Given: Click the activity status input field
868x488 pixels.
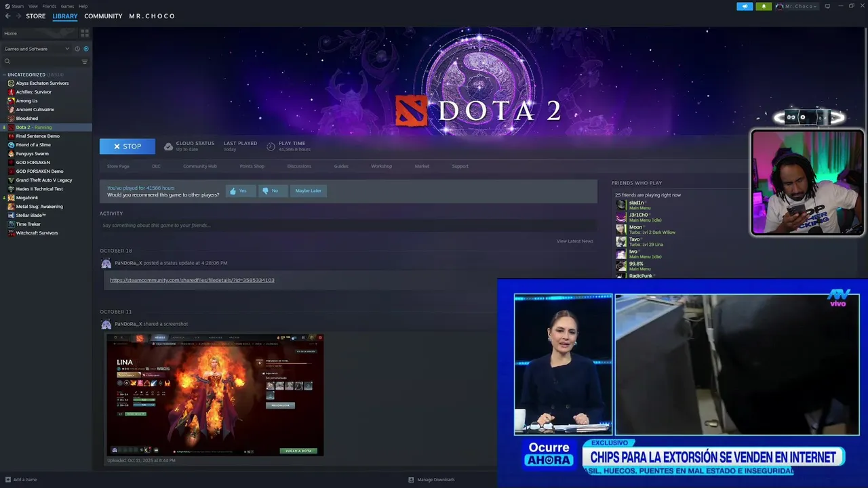Looking at the screenshot, I should 348,225.
